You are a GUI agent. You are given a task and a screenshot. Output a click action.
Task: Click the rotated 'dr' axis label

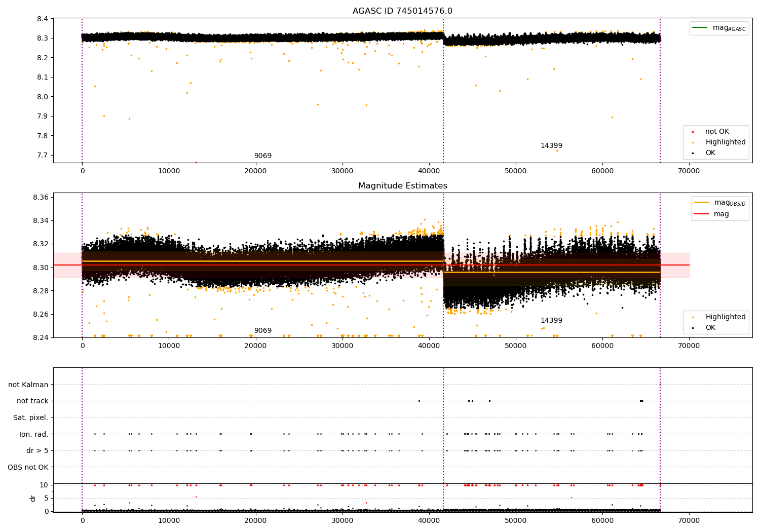pos(33,498)
